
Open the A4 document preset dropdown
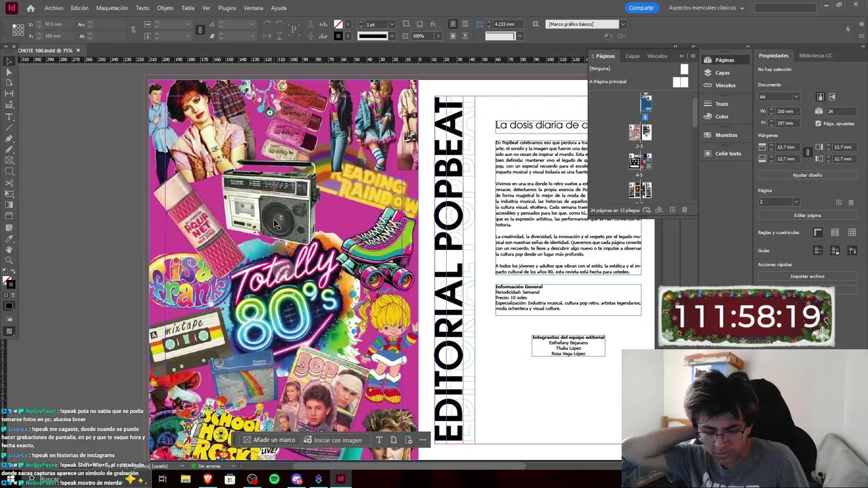pos(796,97)
